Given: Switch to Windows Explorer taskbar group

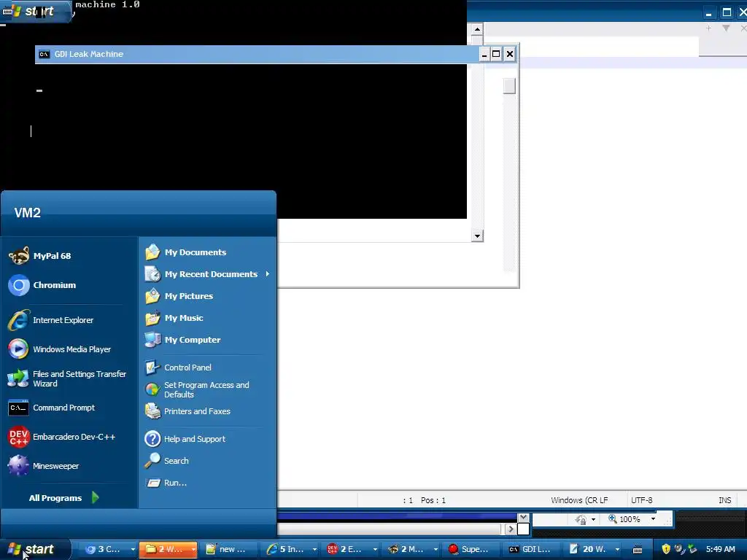Looking at the screenshot, I should [x=168, y=549].
